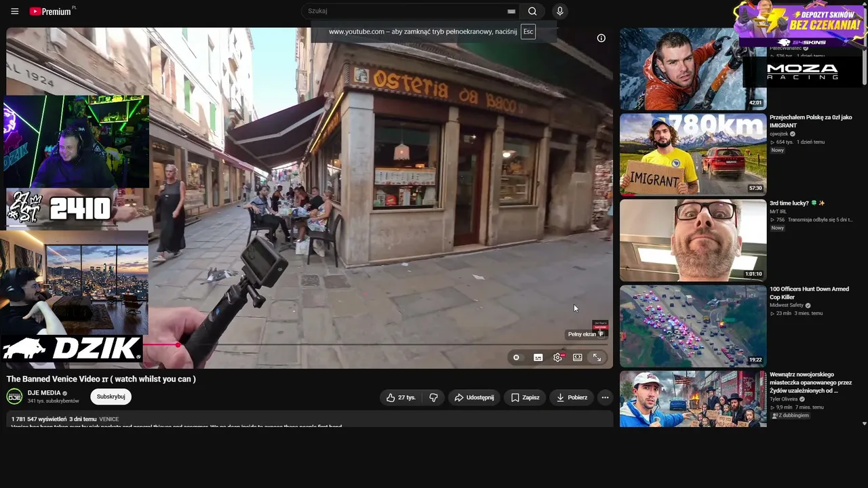Screen dimensions: 868x488
Task: Open the 'Wewnątrz nowojorskiego miasteczka' video title
Action: pos(811,382)
